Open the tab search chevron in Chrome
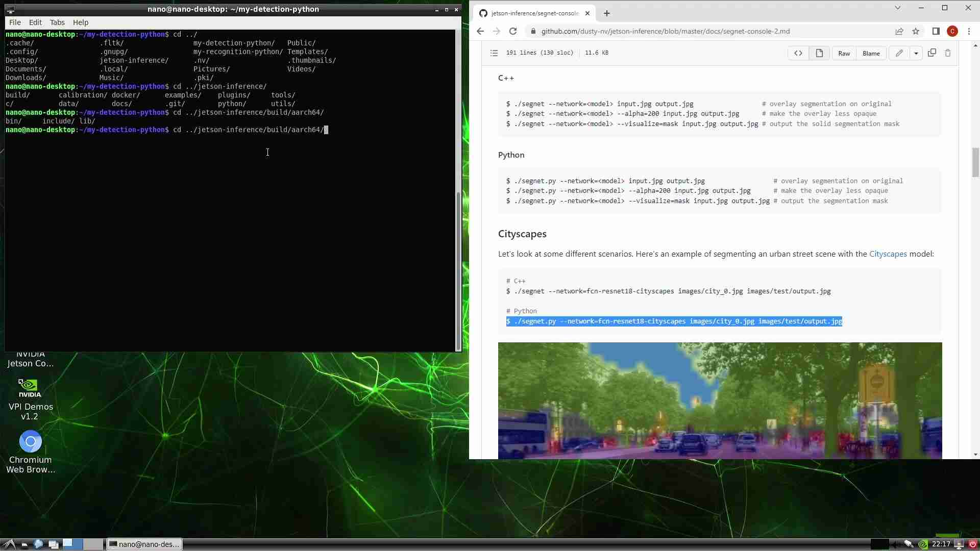The width and height of the screenshot is (980, 551). pos(897,8)
